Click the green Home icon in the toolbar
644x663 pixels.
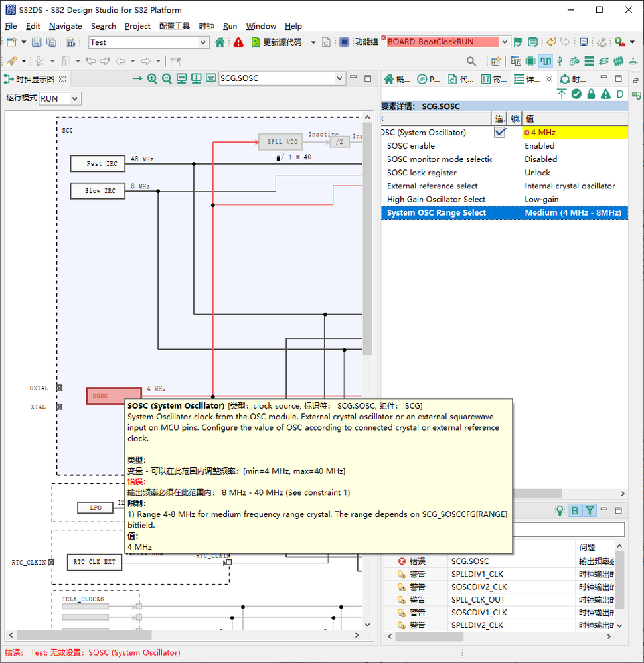click(x=220, y=42)
